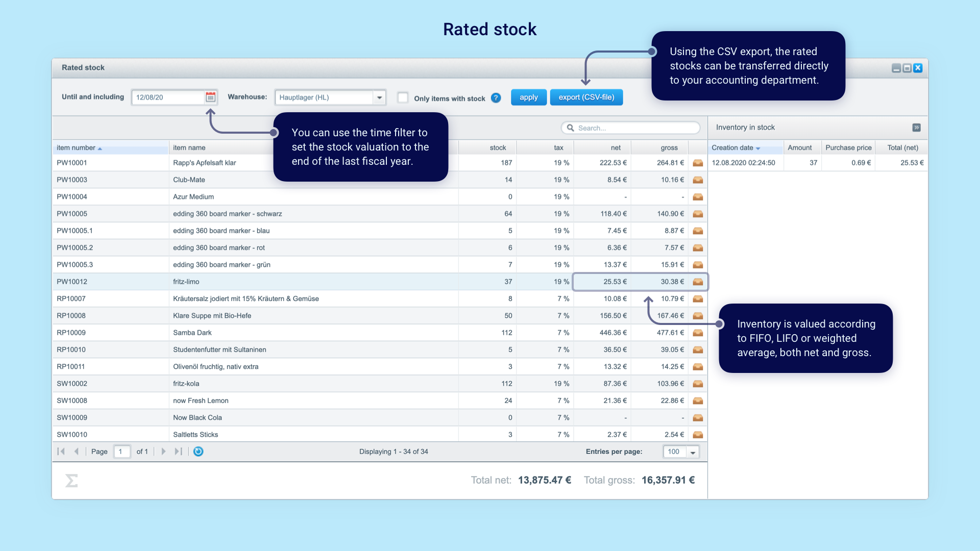Screen dimensions: 980x551
Task: Open inventory box icon for Club-Mate
Action: click(x=698, y=180)
